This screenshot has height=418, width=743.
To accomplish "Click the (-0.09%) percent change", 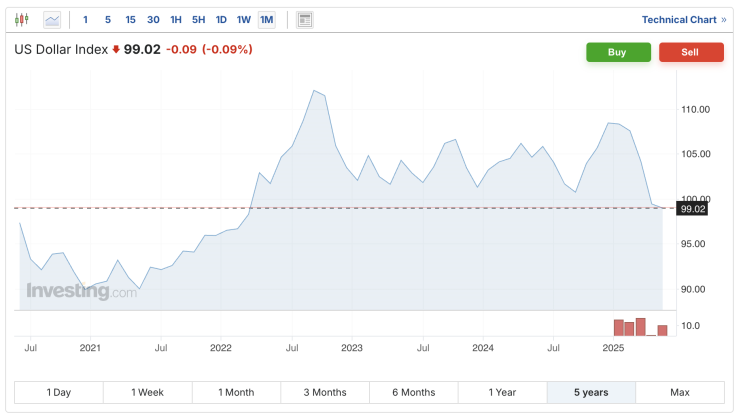I will click(227, 49).
